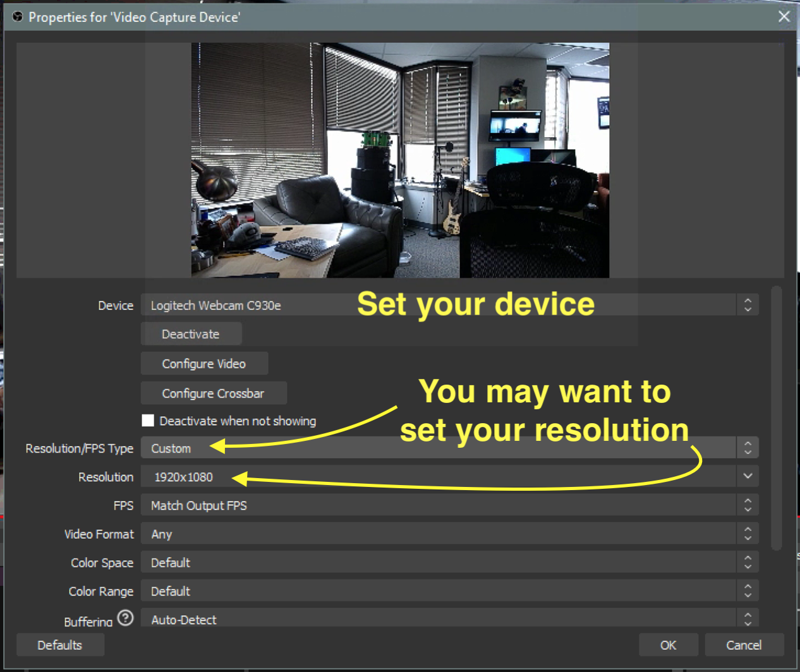800x672 pixels.
Task: Cancel the properties dialog
Action: click(x=744, y=645)
